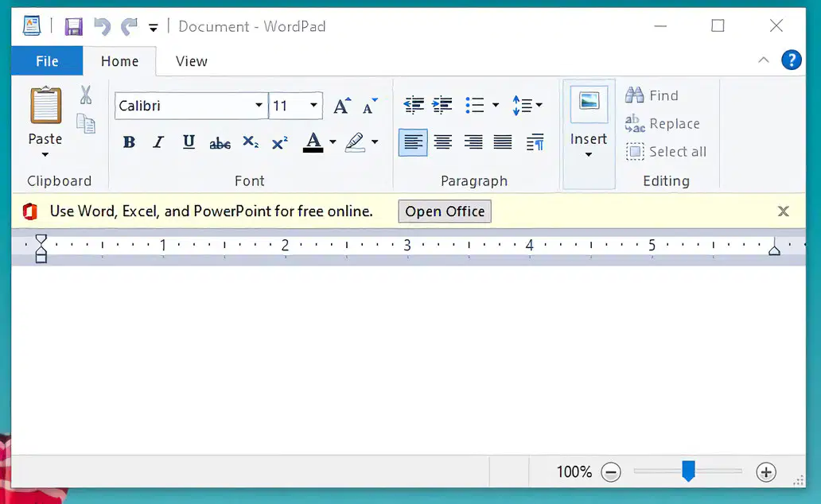Open the highlight color palette dropdown
The width and height of the screenshot is (821, 504).
click(x=375, y=142)
